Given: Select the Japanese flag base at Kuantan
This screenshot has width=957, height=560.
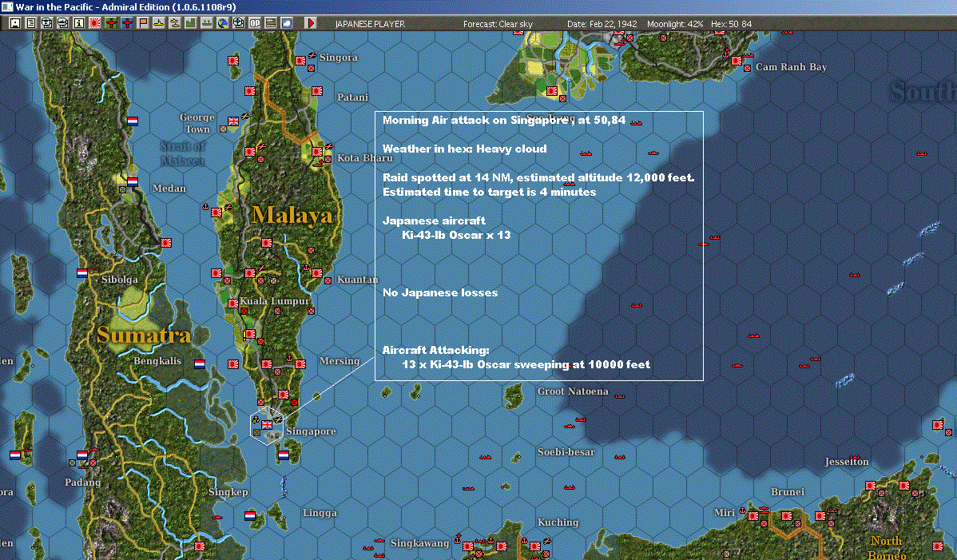Looking at the screenshot, I should point(317,273).
